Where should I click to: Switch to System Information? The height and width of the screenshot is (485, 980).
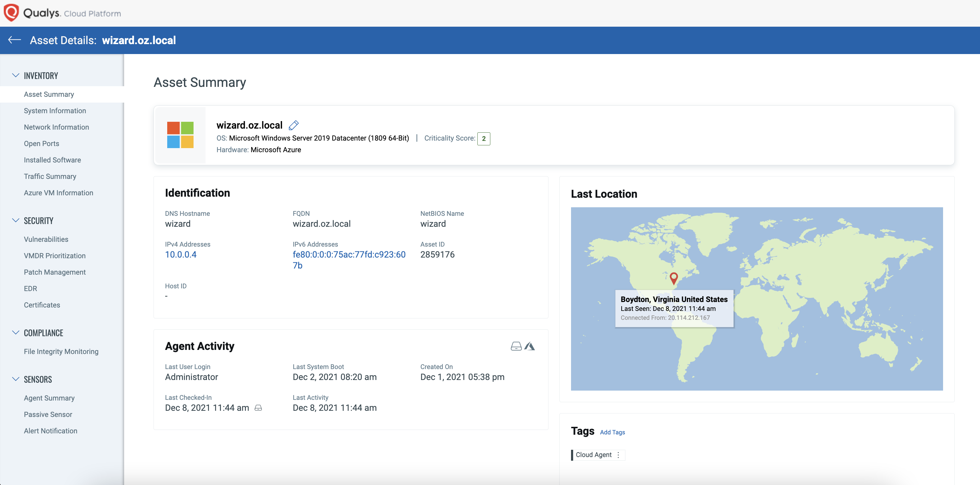click(55, 110)
